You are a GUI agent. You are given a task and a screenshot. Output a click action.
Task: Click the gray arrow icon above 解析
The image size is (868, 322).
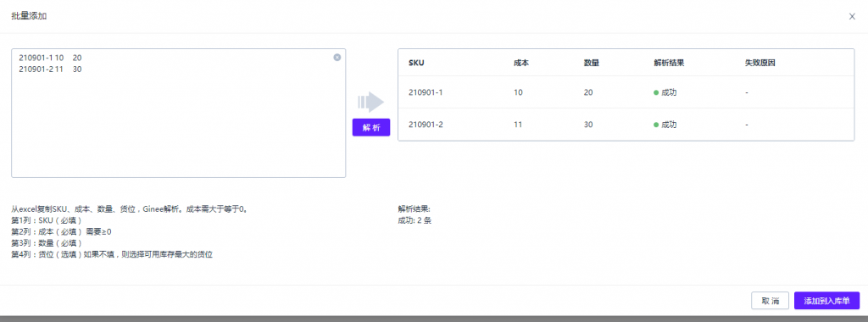(x=371, y=102)
